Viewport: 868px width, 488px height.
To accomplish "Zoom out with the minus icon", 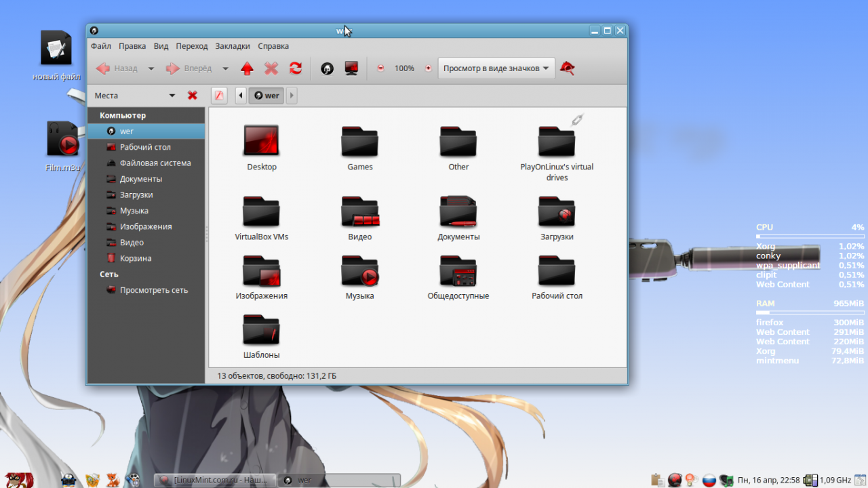I will [380, 68].
